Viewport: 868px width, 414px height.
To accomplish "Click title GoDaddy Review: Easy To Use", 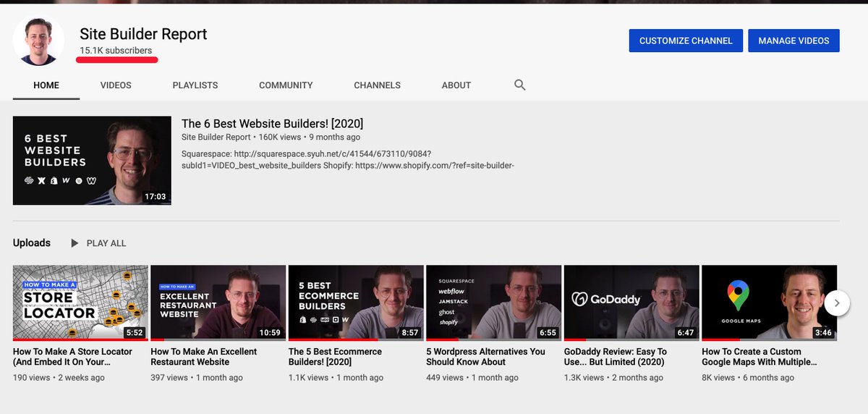I will point(616,357).
